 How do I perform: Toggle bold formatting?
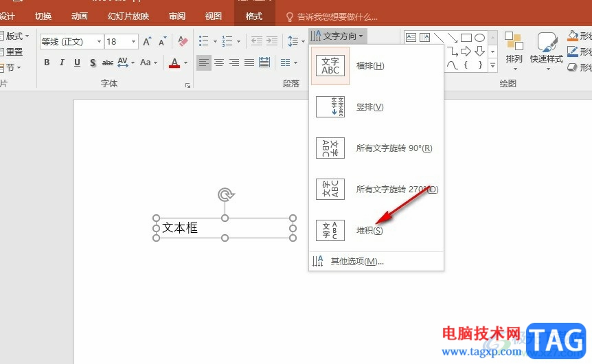pyautogui.click(x=47, y=62)
